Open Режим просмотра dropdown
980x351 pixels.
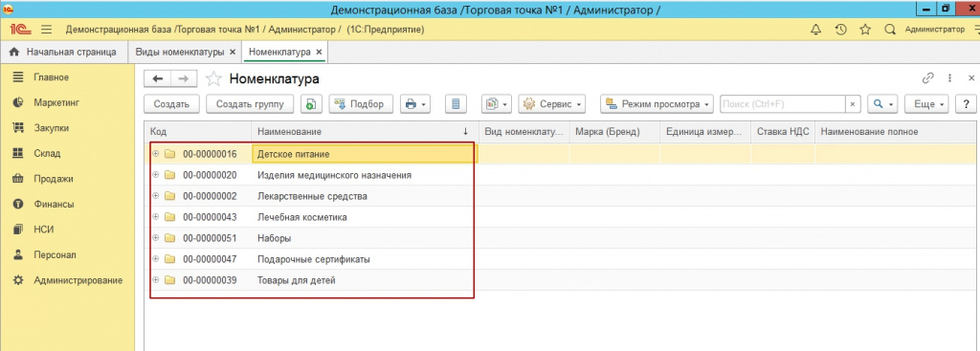[657, 104]
